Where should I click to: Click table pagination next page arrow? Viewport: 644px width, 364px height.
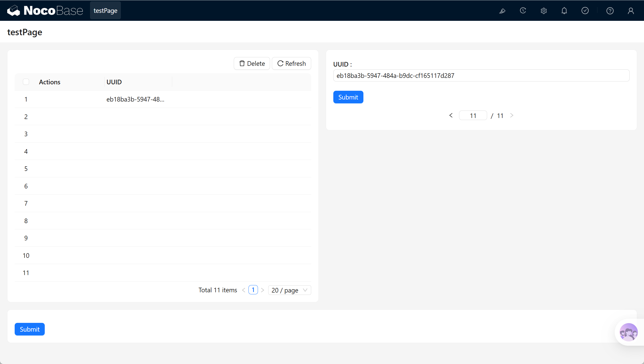click(x=263, y=290)
